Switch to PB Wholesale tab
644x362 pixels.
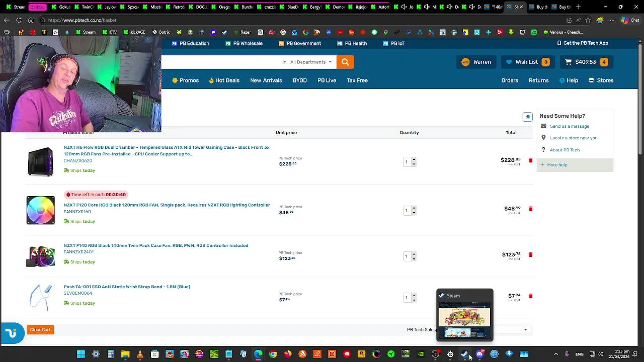[244, 43]
